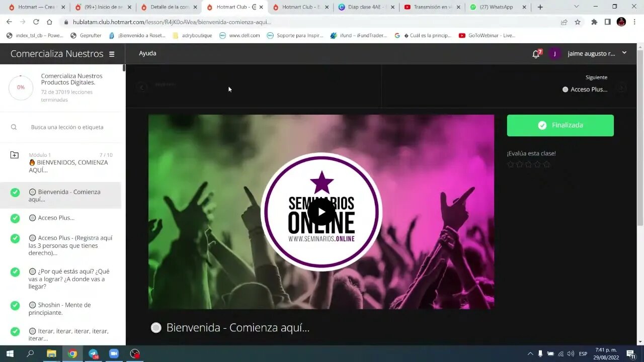Screen dimensions: 644x362
Task: Toggle check for Shoshin lesson
Action: coord(15,305)
